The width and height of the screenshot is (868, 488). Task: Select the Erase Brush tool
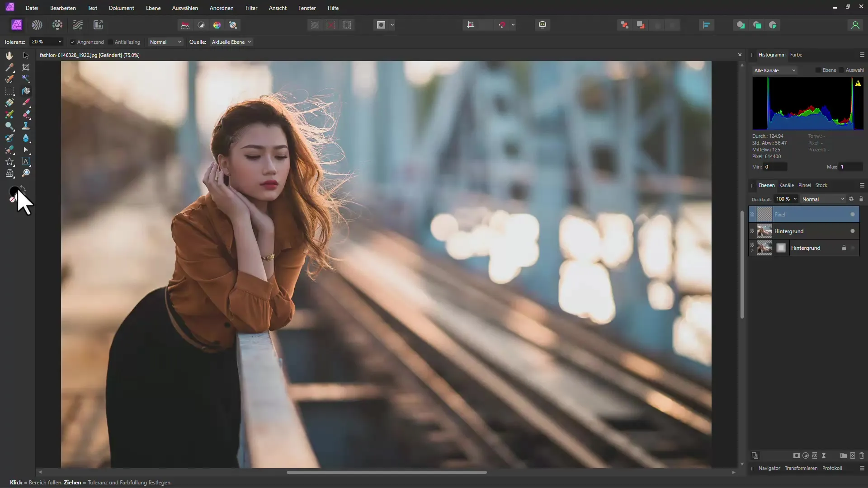26,114
